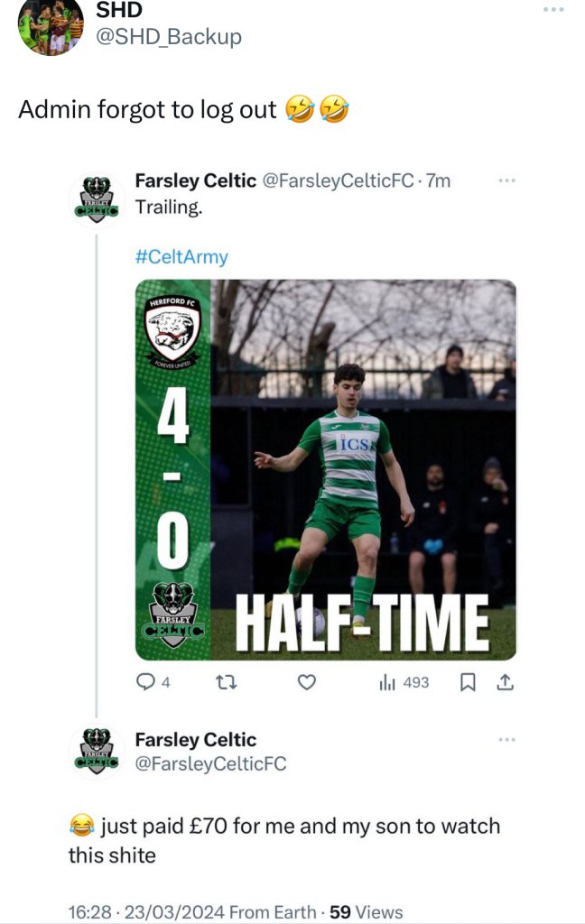Screen dimensions: 585x924
Task: Open more options on the £70 reply
Action: [506, 740]
